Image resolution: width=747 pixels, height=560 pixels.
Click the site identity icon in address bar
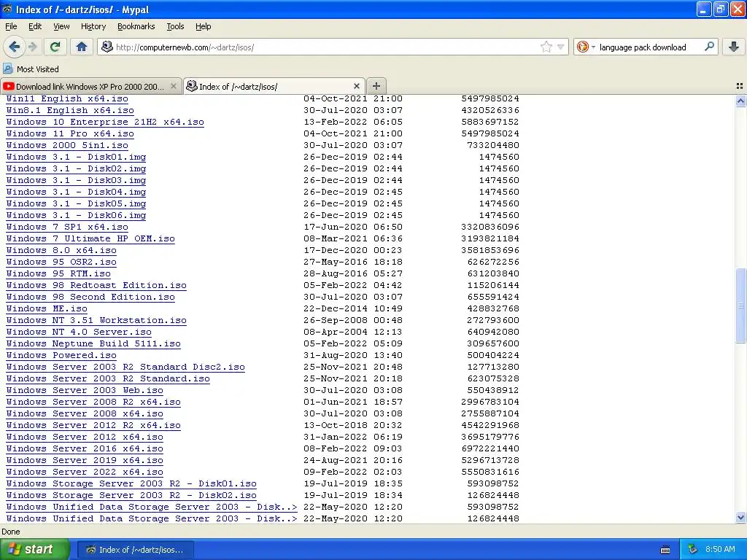[x=107, y=47]
